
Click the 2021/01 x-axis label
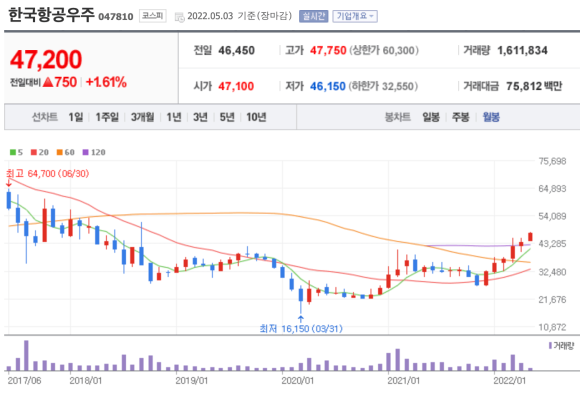point(404,381)
